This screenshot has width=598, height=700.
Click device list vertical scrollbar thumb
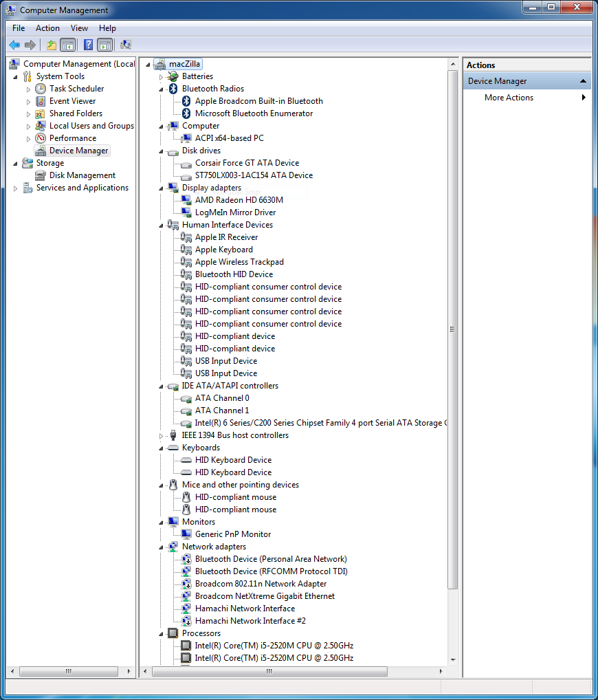(x=452, y=329)
